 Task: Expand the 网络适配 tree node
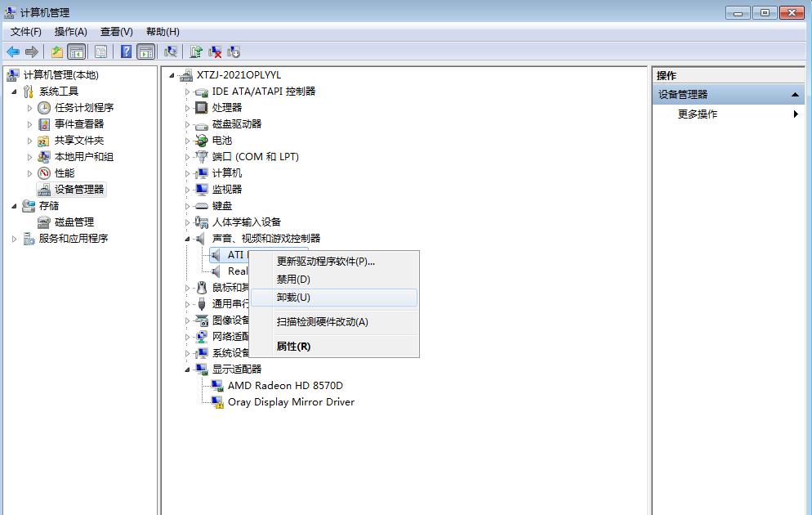pyautogui.click(x=185, y=336)
